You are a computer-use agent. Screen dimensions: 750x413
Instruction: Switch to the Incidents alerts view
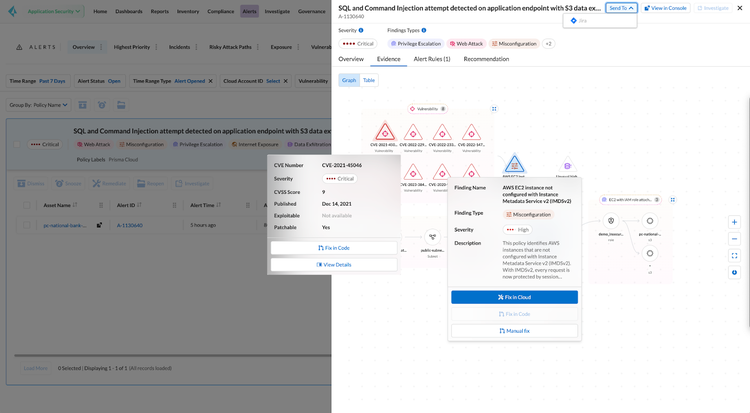point(179,47)
